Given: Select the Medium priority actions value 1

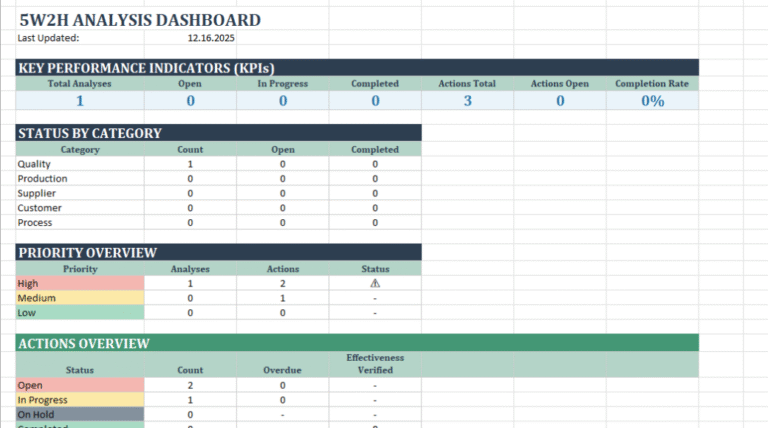Looking at the screenshot, I should tap(283, 298).
